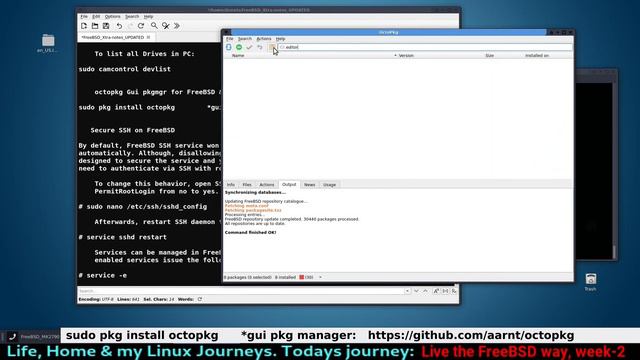Click the small arrow in OctoPkg status bar
Viewport: 640px width, 360px height.
click(320, 277)
